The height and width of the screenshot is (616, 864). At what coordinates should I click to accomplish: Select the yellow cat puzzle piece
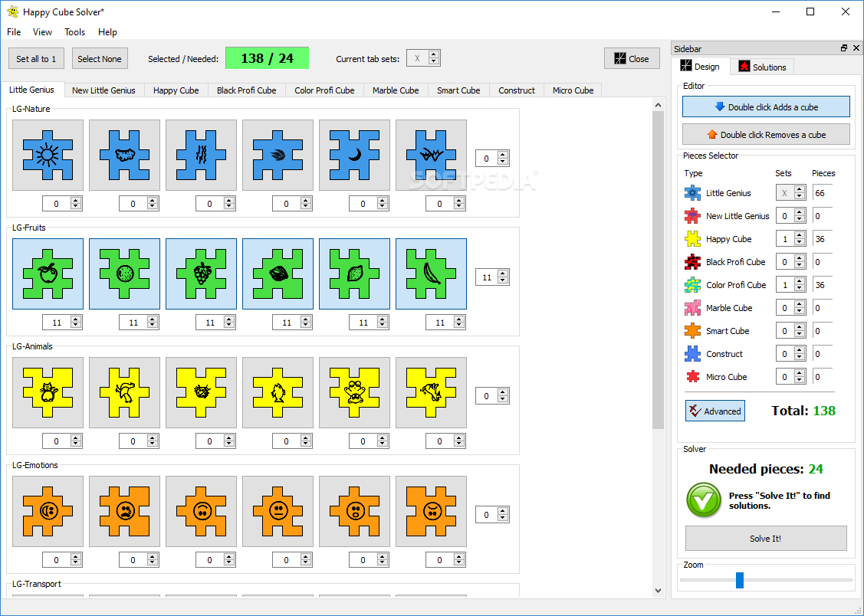[48, 392]
